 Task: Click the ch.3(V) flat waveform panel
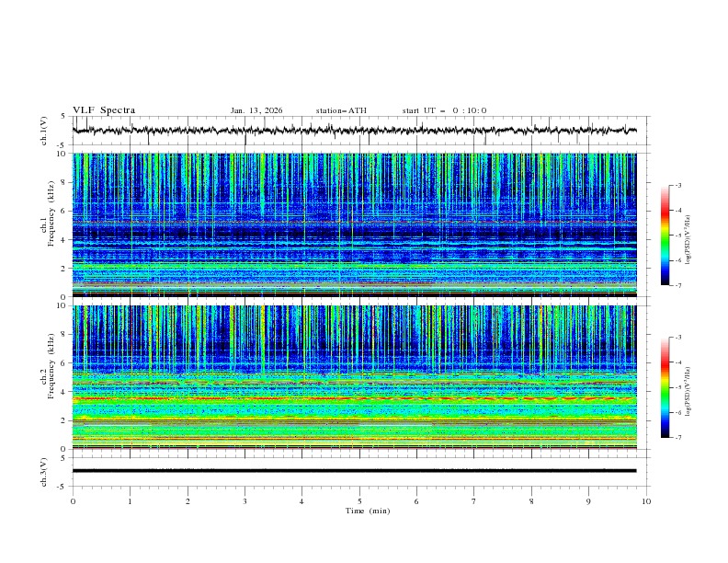(x=359, y=470)
